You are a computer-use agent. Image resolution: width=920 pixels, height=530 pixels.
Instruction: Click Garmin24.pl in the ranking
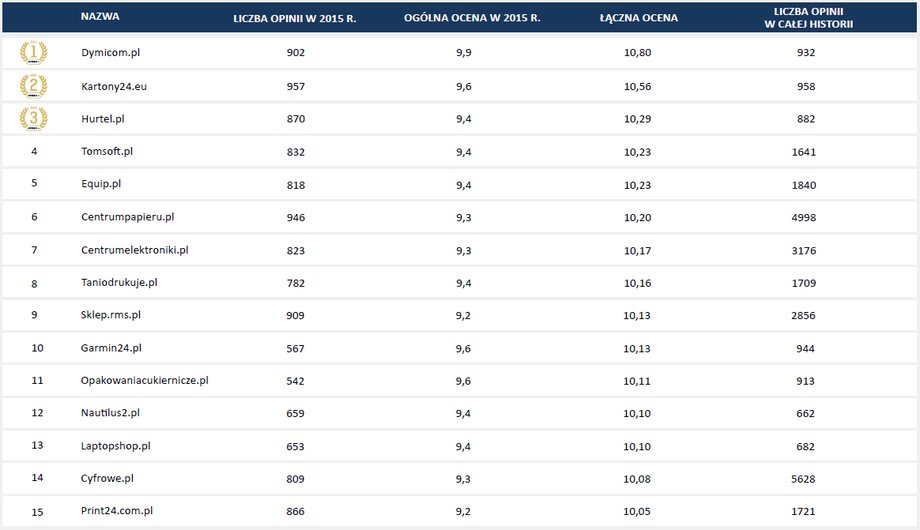coord(111,348)
